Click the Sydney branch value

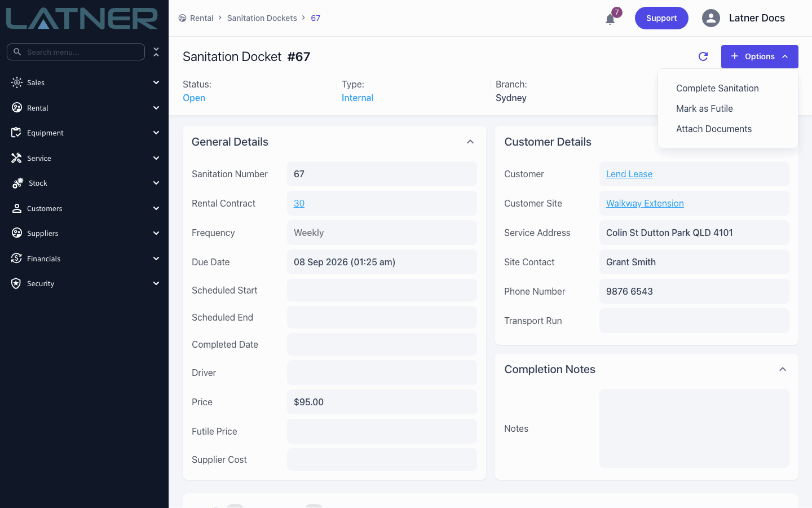click(511, 98)
